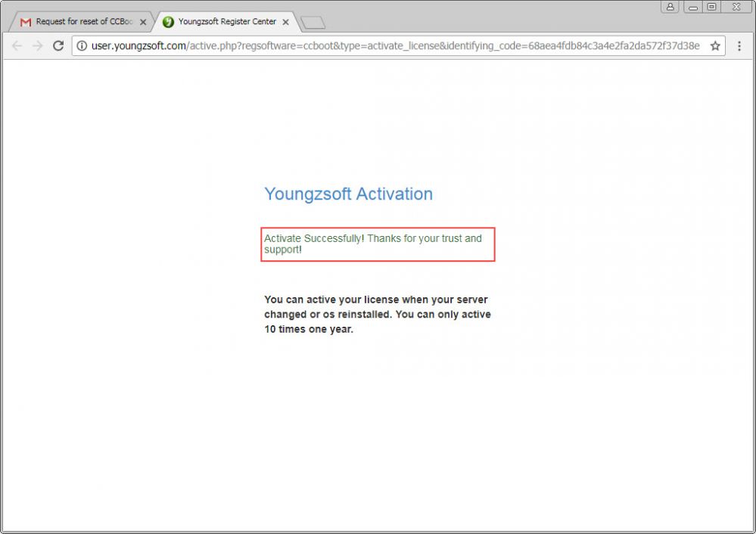
Task: Click the Chrome user profile icon
Action: point(670,7)
